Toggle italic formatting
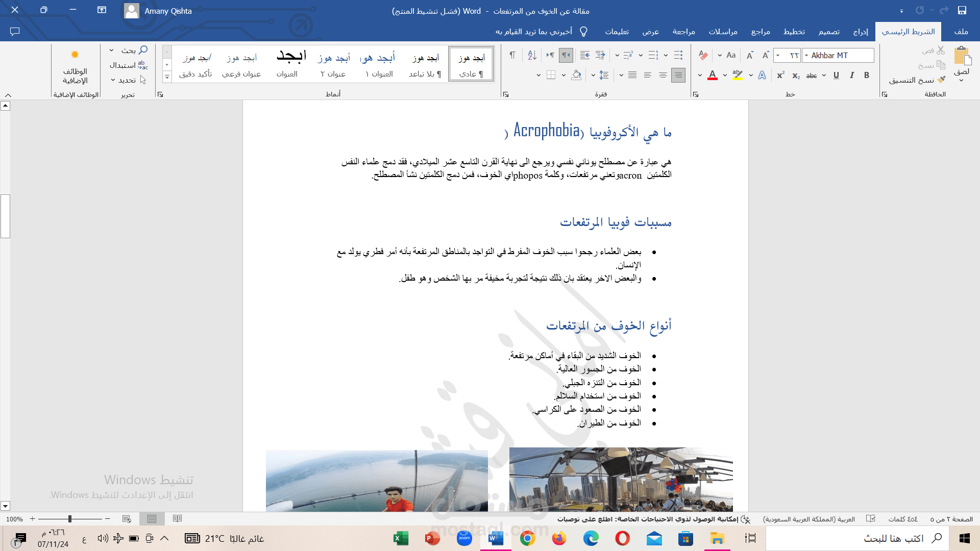 (x=851, y=76)
